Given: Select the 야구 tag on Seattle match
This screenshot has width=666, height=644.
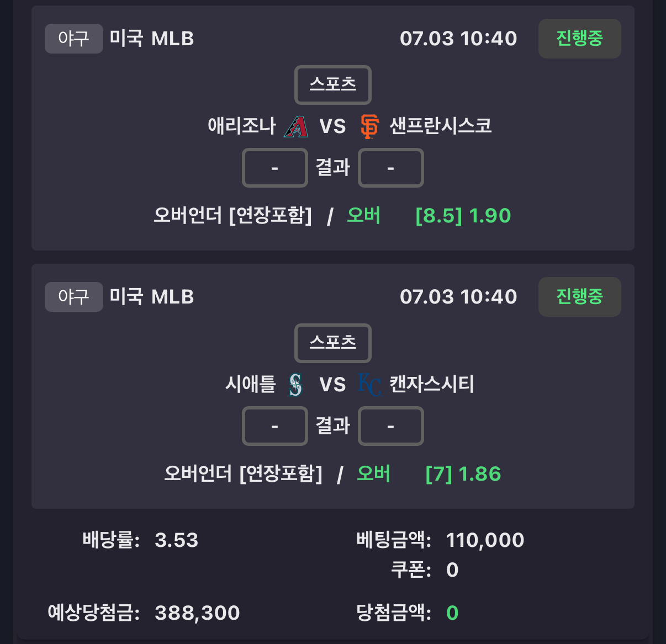Looking at the screenshot, I should [x=74, y=297].
